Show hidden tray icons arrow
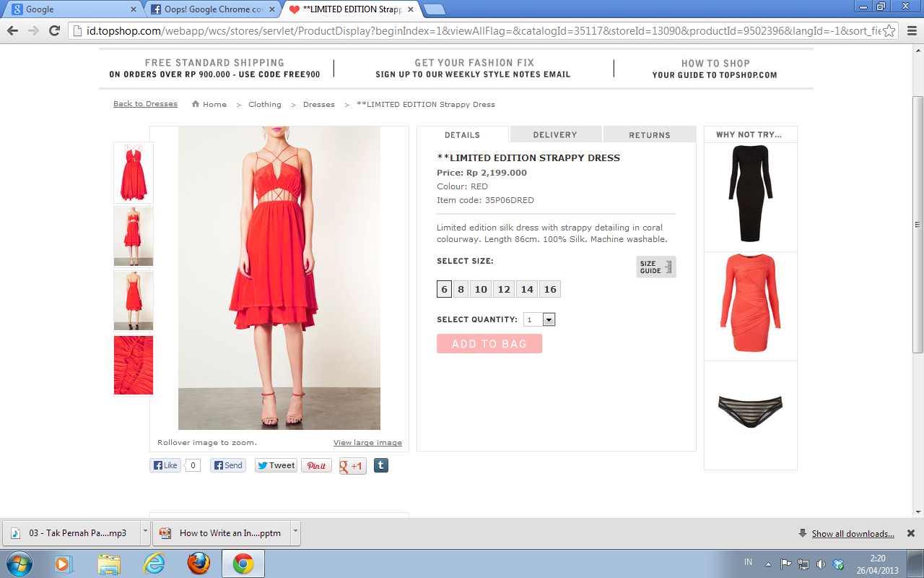 pos(768,564)
